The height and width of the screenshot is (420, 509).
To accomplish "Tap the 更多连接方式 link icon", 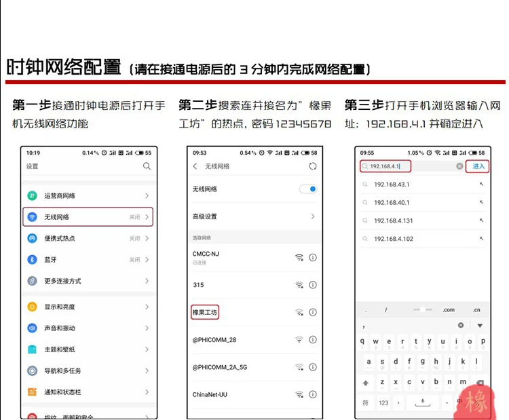I will 32,281.
